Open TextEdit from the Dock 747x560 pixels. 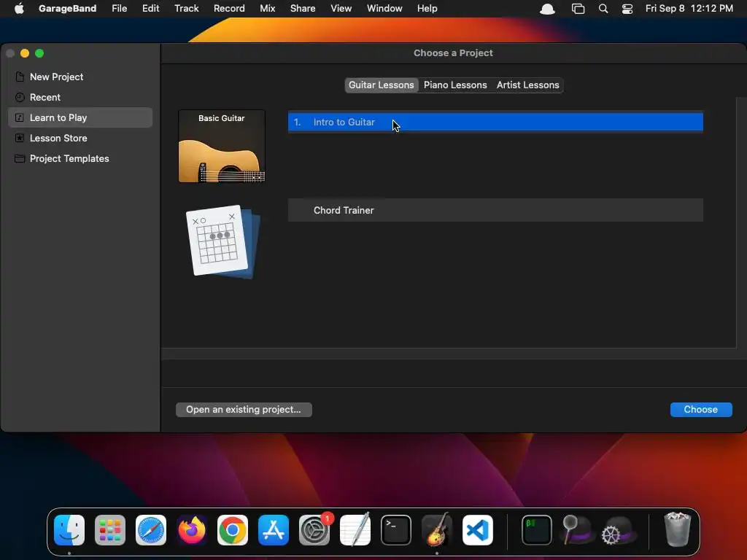pyautogui.click(x=355, y=529)
